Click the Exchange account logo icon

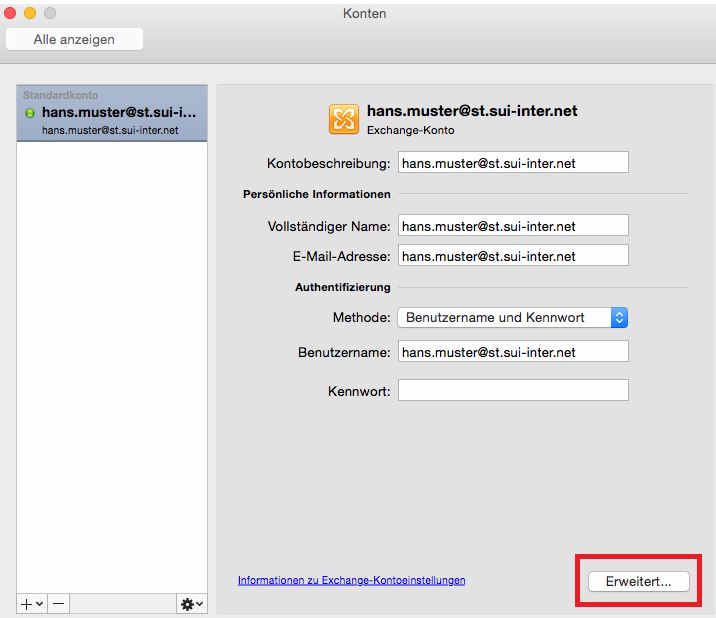[343, 119]
